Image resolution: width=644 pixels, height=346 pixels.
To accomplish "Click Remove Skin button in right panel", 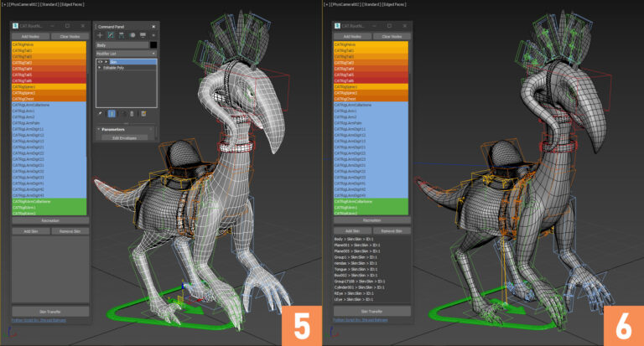I will click(x=392, y=231).
